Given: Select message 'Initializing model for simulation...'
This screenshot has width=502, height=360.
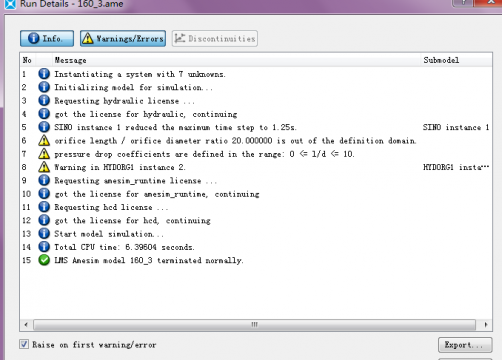Looking at the screenshot, I should (133, 87).
